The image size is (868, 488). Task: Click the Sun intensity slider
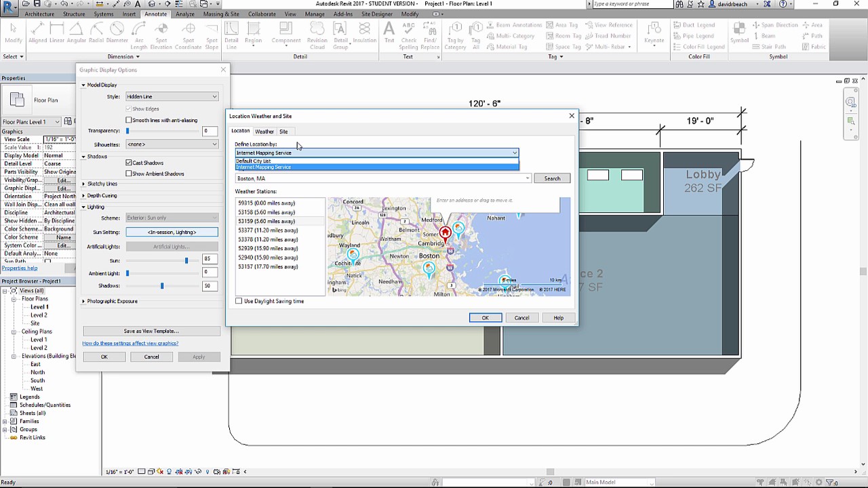186,260
